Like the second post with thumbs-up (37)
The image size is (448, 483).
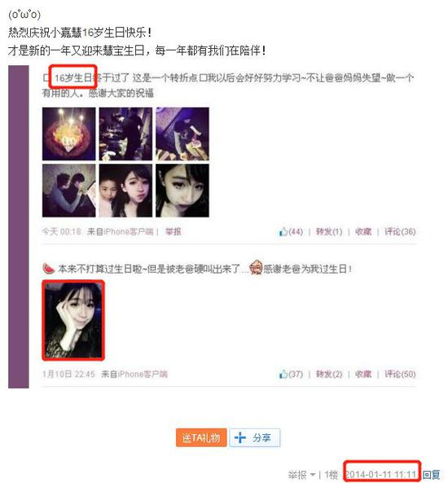coord(291,374)
